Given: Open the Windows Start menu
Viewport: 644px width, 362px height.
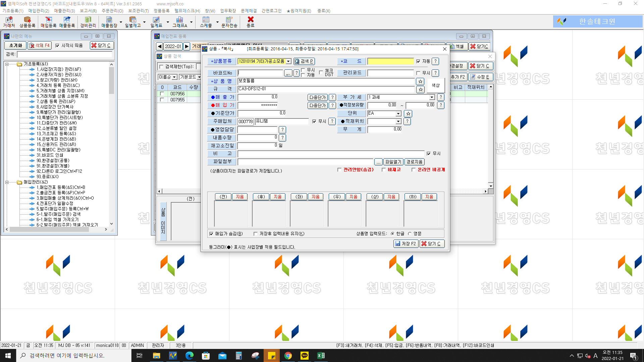Looking at the screenshot, I should pyautogui.click(x=8, y=356).
